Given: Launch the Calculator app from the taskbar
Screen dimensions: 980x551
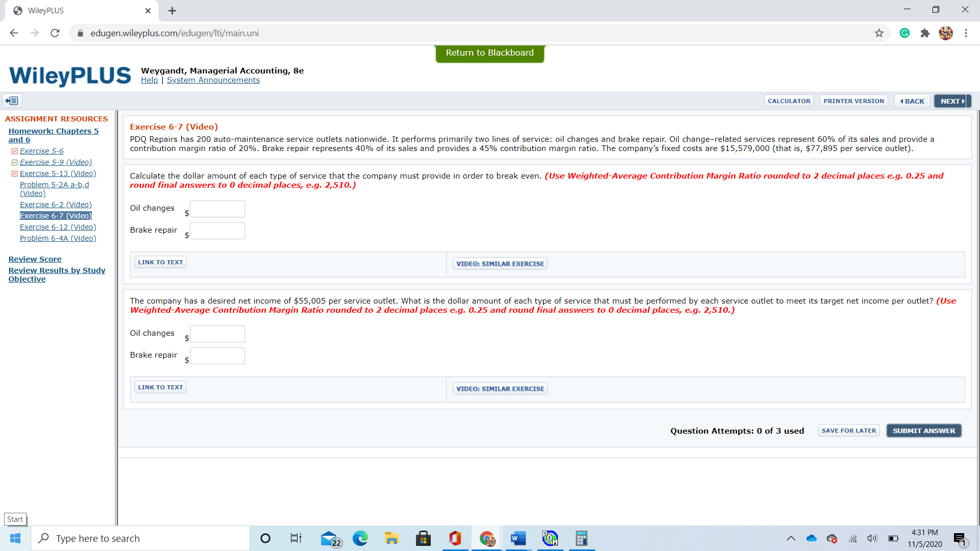Looking at the screenshot, I should [x=581, y=538].
